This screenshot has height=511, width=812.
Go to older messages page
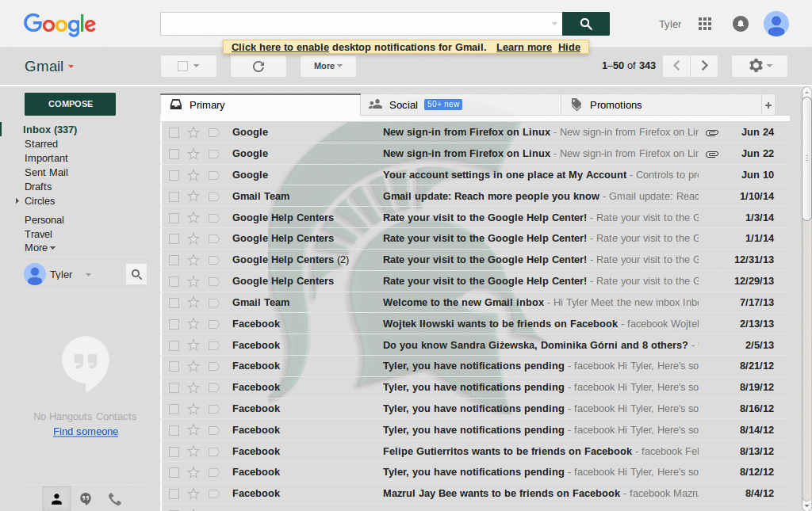click(x=704, y=66)
